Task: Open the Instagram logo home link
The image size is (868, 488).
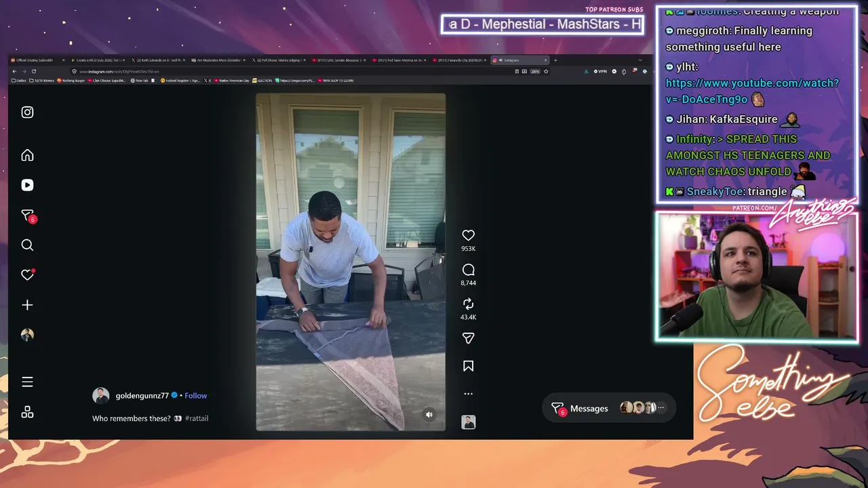Action: pyautogui.click(x=27, y=113)
